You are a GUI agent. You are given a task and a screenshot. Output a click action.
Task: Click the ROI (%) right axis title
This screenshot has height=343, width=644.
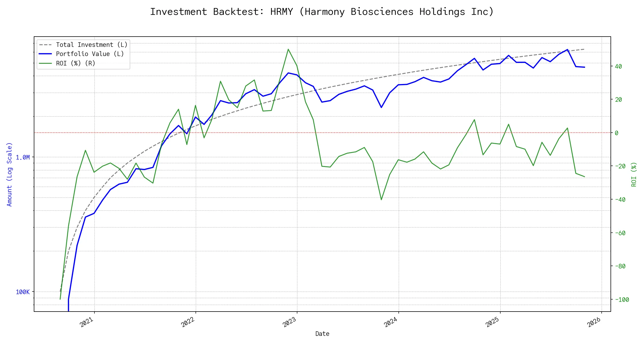coord(634,174)
